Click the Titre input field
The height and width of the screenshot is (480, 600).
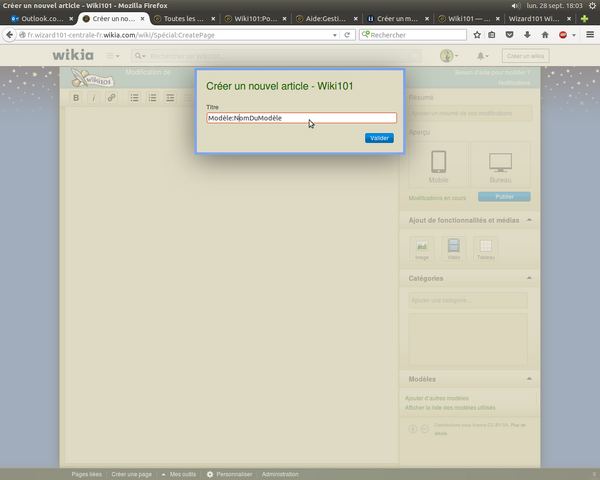pyautogui.click(x=302, y=118)
